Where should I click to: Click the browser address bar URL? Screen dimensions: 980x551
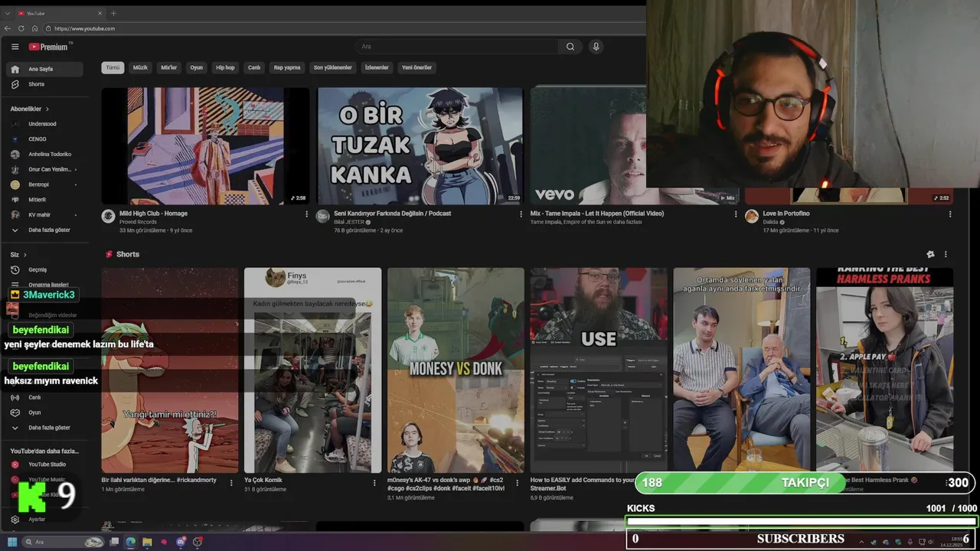click(84, 28)
